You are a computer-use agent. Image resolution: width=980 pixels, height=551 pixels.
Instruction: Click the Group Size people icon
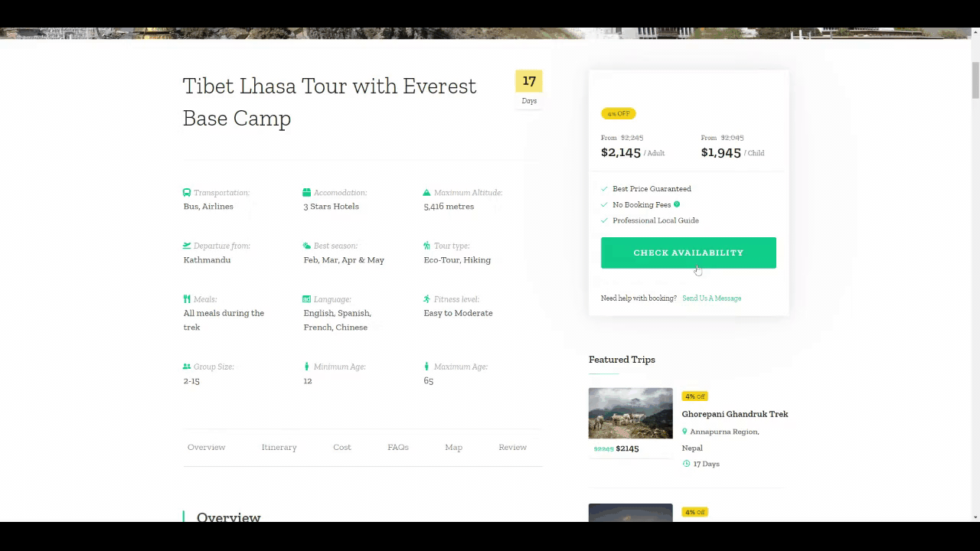pyautogui.click(x=187, y=367)
